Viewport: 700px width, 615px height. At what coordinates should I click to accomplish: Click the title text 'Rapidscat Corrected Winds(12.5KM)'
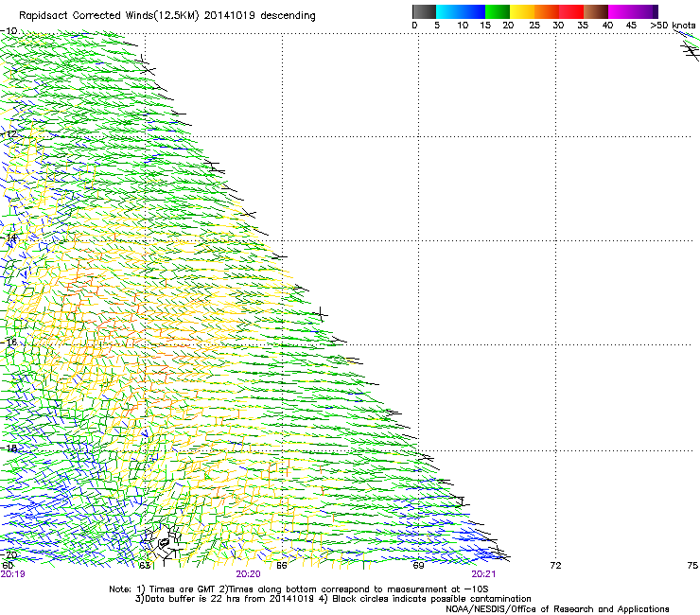[109, 16]
